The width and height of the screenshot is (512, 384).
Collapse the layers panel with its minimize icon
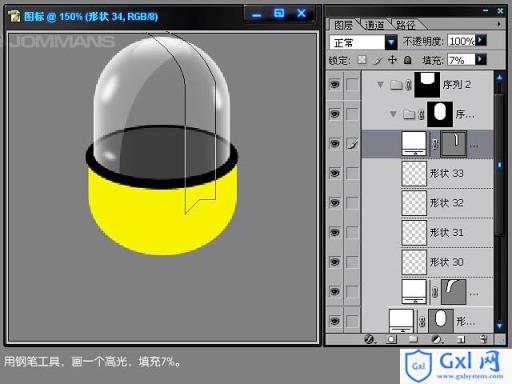tap(486, 11)
